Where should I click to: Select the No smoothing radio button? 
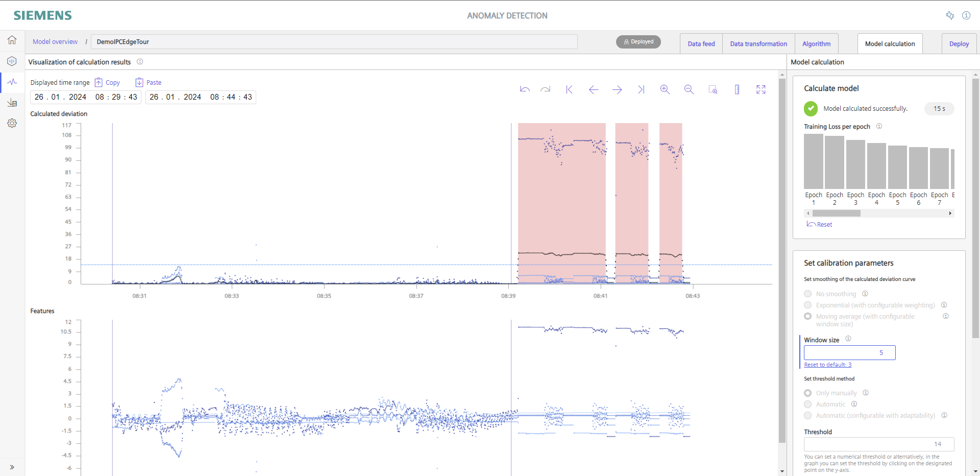point(807,294)
